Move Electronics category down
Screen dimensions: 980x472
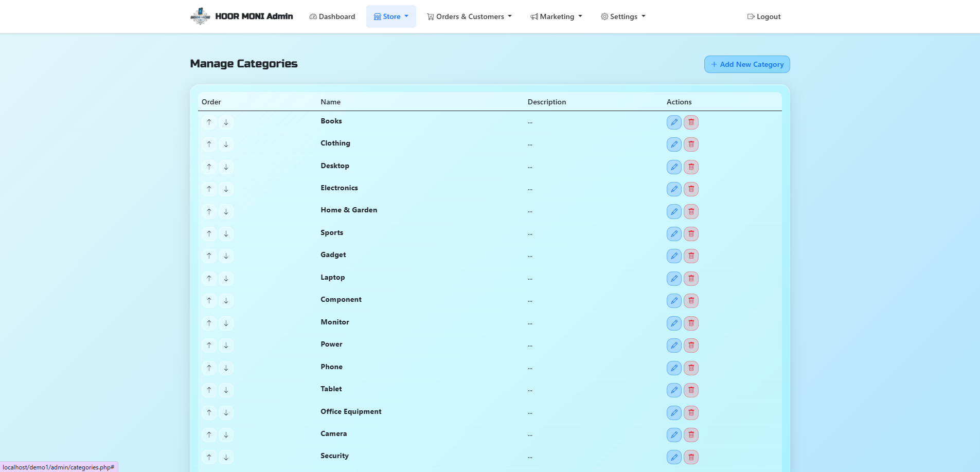tap(226, 189)
